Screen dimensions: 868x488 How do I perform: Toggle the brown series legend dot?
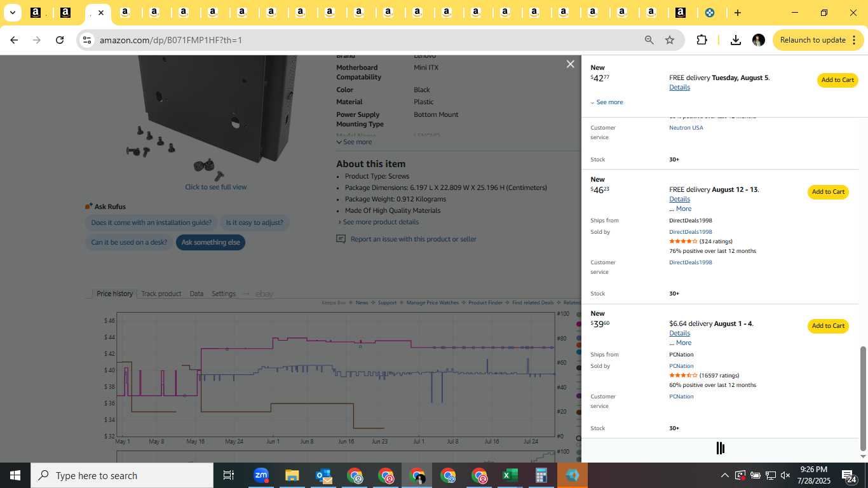(579, 412)
